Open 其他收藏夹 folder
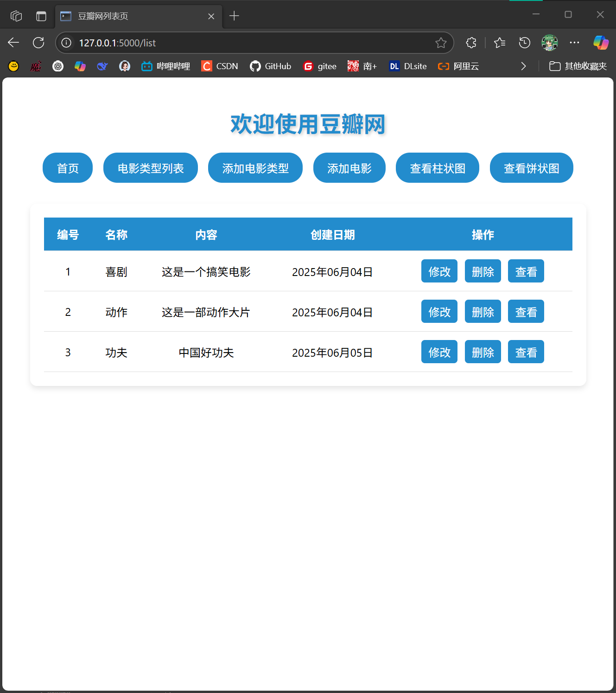 (x=578, y=66)
